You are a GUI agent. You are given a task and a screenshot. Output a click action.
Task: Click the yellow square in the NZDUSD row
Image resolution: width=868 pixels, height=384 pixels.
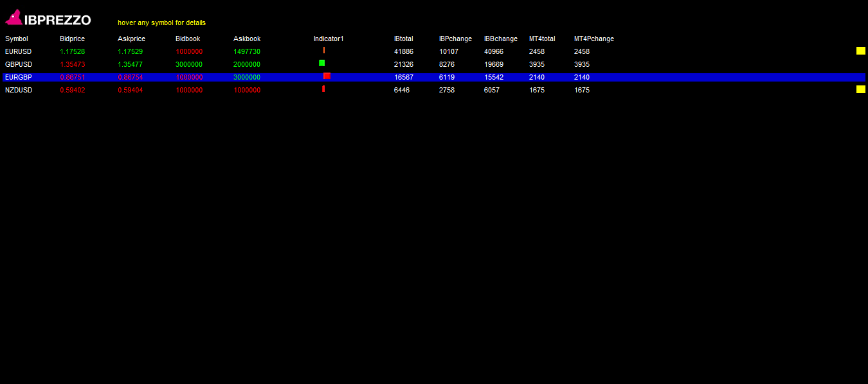coord(860,89)
